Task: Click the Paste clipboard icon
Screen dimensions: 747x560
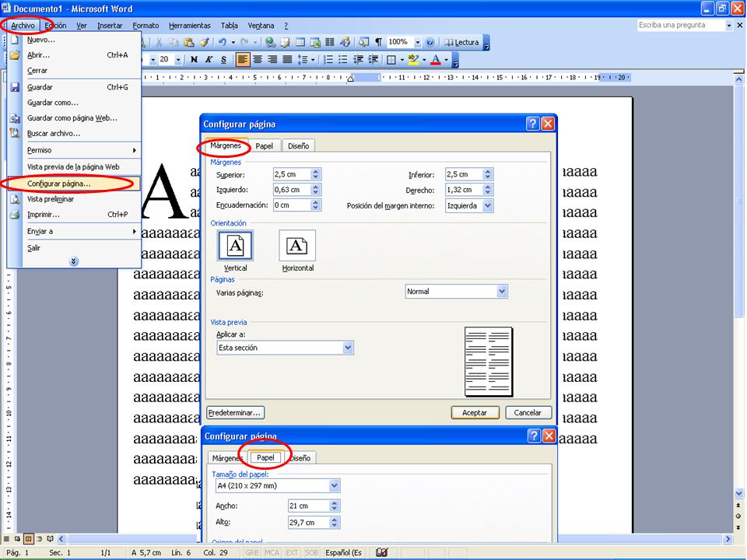Action: [188, 42]
